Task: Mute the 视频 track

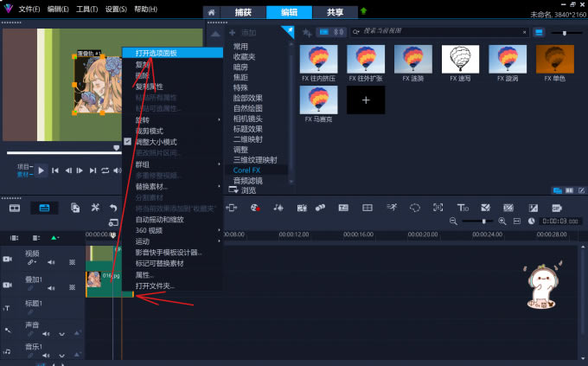Action: pyautogui.click(x=51, y=262)
